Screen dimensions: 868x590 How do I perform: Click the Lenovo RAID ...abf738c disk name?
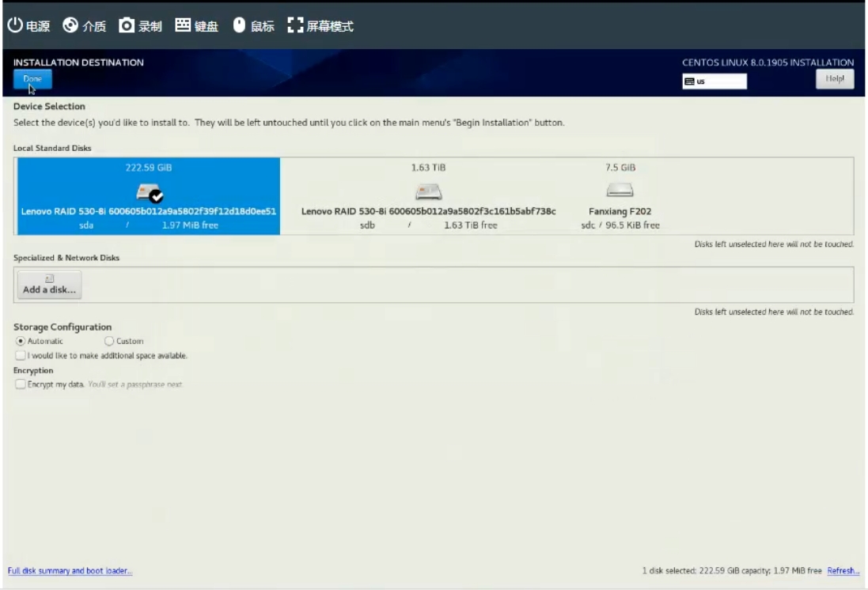click(429, 211)
